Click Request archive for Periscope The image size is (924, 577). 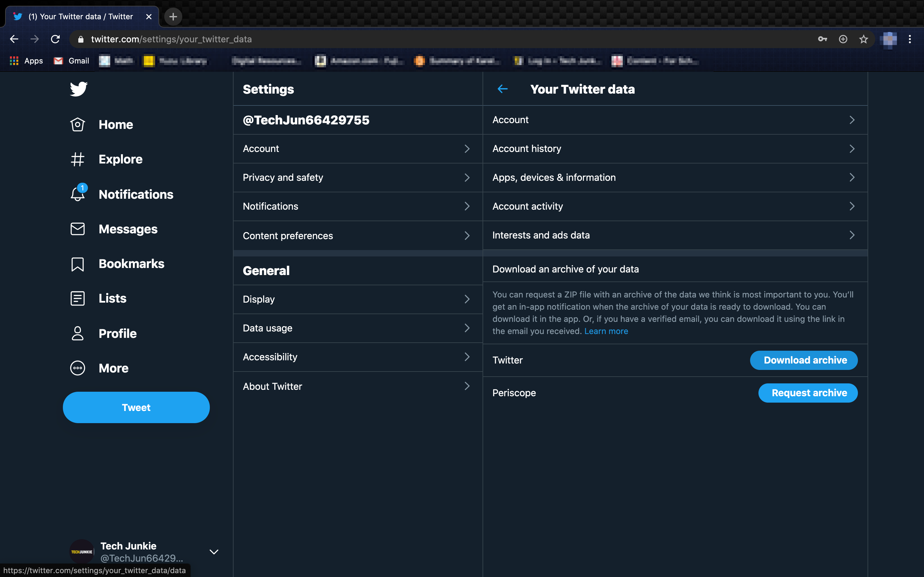[x=808, y=393]
